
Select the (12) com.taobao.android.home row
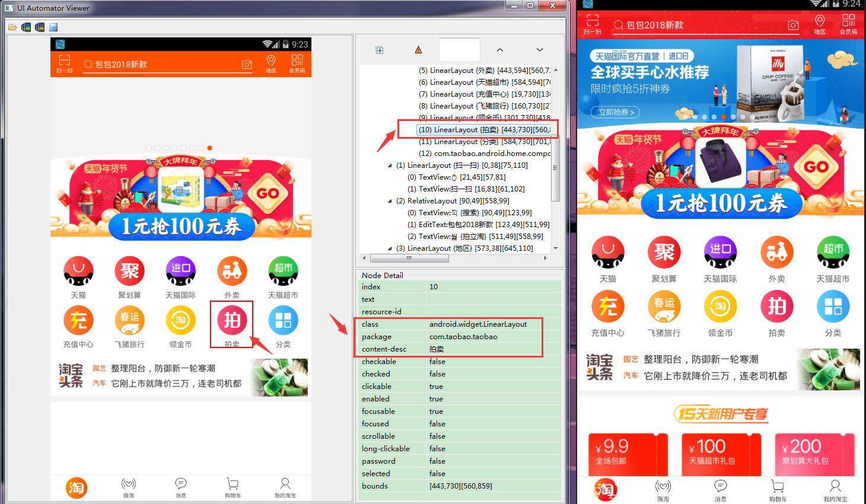click(484, 153)
